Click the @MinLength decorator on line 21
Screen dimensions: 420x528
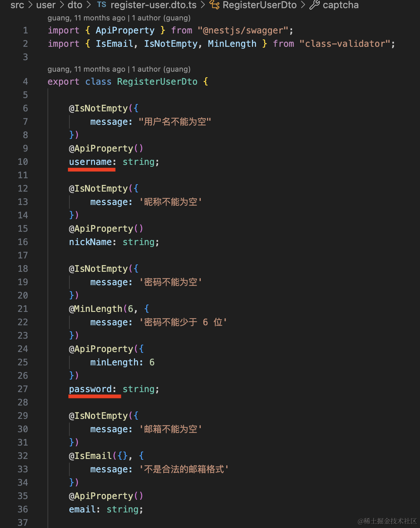click(x=96, y=309)
